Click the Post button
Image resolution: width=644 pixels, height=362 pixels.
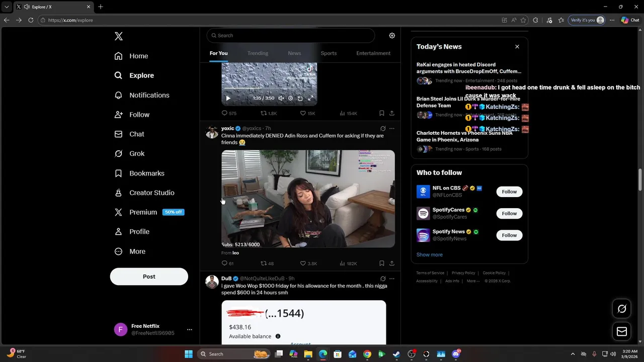coord(149,277)
